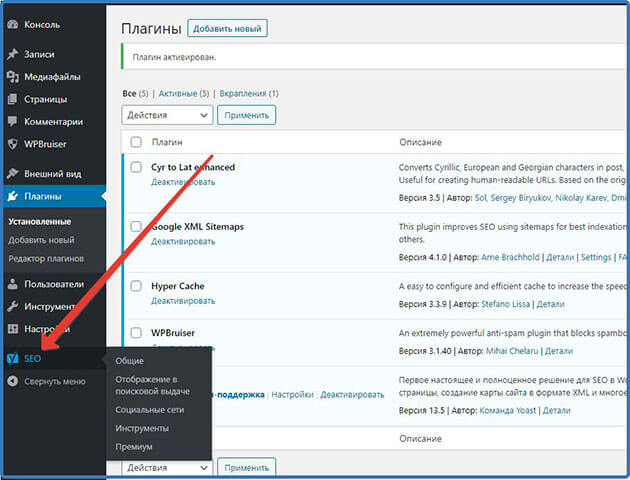The height and width of the screenshot is (480, 630).
Task: Click the Yoast SEO logo icon
Action: point(13,358)
